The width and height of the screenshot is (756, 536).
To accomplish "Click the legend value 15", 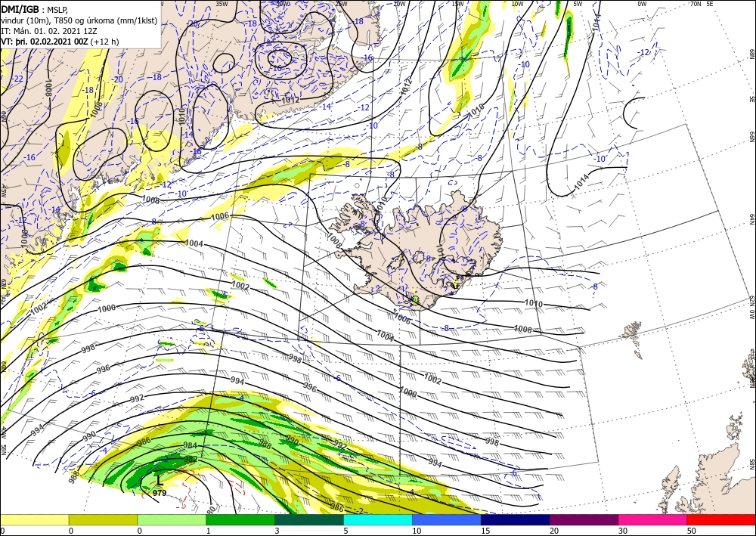I will pos(485,531).
